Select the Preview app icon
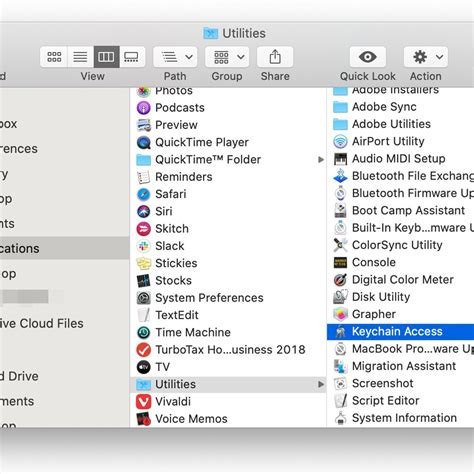 coord(144,125)
